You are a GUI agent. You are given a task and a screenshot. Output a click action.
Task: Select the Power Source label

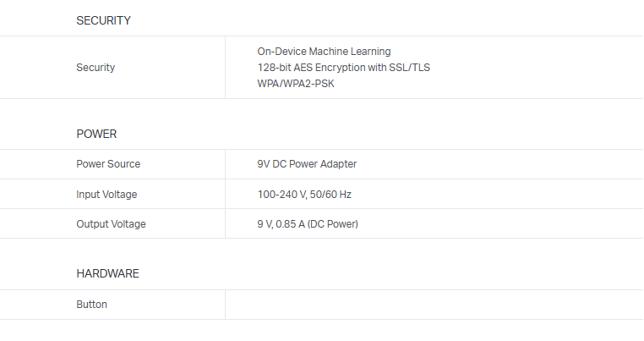coord(108,164)
